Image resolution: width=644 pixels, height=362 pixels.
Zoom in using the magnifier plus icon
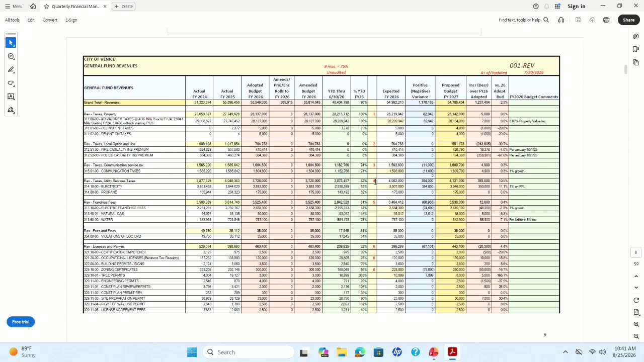[636, 324]
